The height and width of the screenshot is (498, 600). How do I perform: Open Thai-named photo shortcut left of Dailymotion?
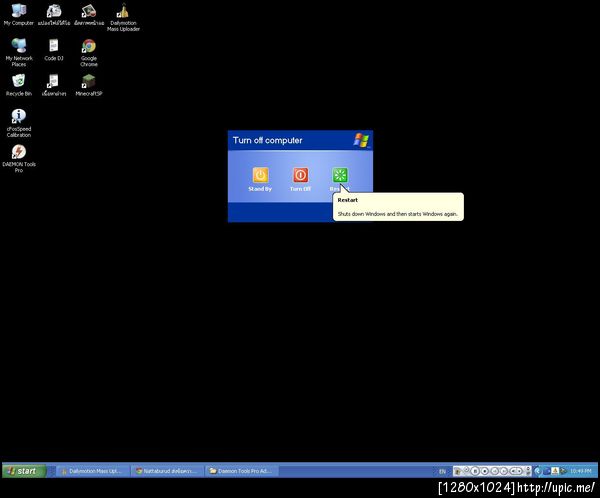coord(89,15)
